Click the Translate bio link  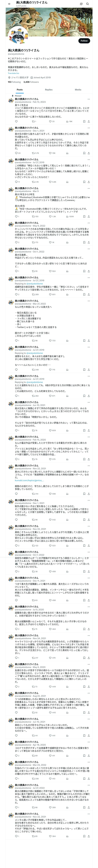[x=14, y=73]
